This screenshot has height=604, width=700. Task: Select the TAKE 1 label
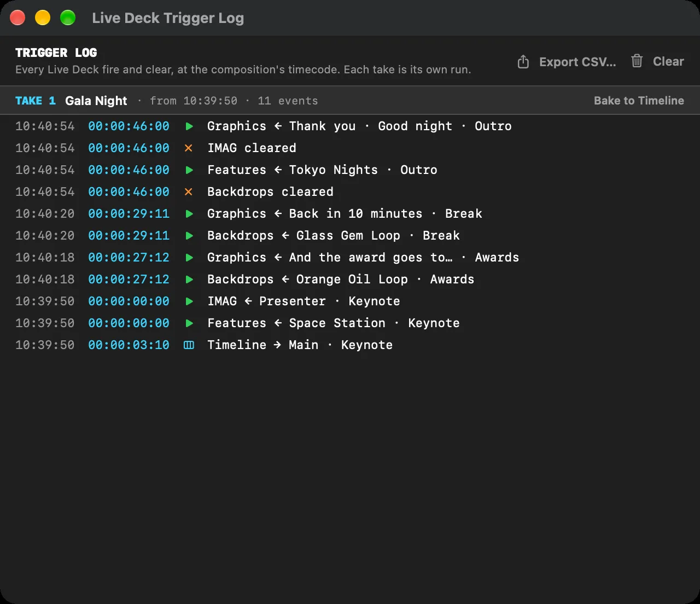tap(36, 101)
